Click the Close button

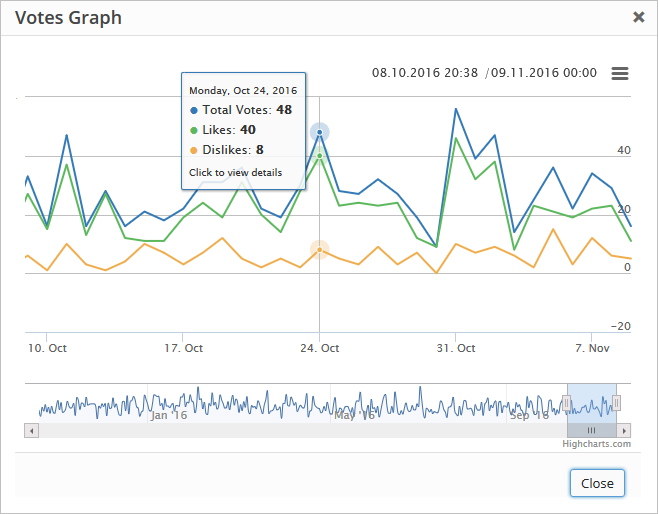point(597,483)
